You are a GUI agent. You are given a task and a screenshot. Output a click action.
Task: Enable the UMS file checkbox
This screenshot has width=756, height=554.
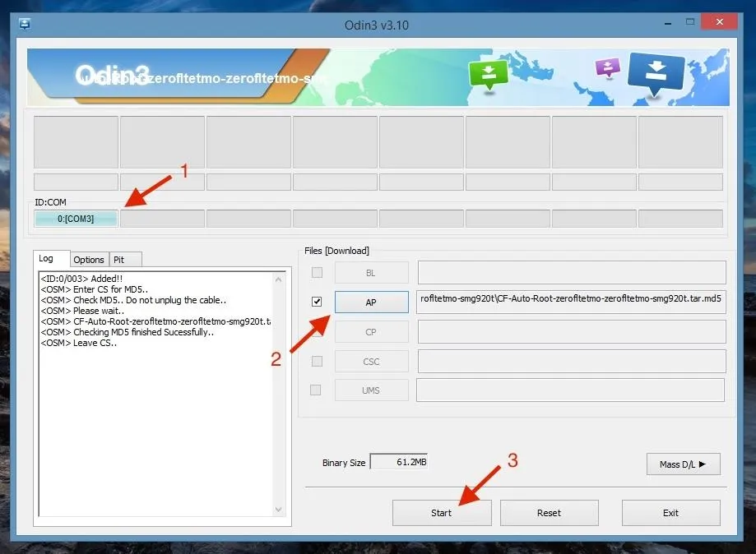tap(315, 390)
